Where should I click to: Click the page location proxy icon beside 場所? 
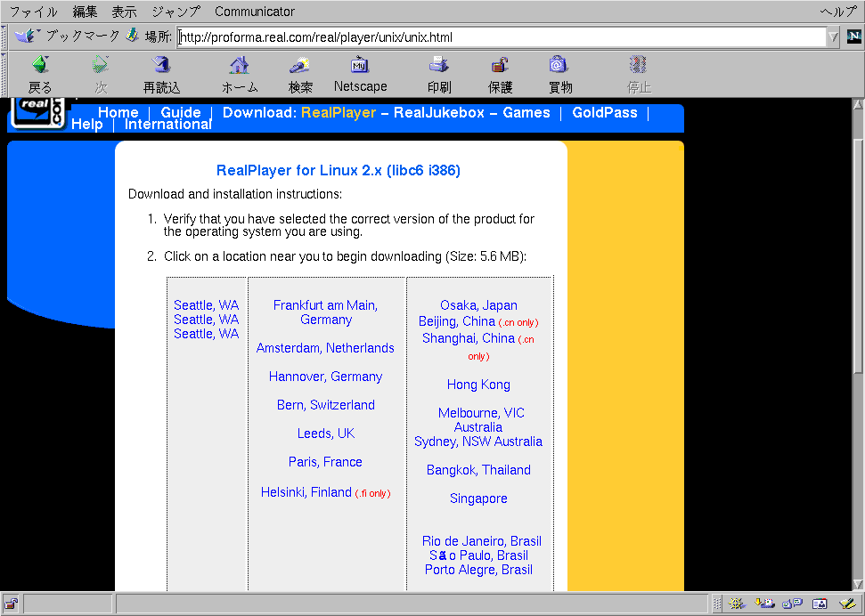pyautogui.click(x=132, y=36)
